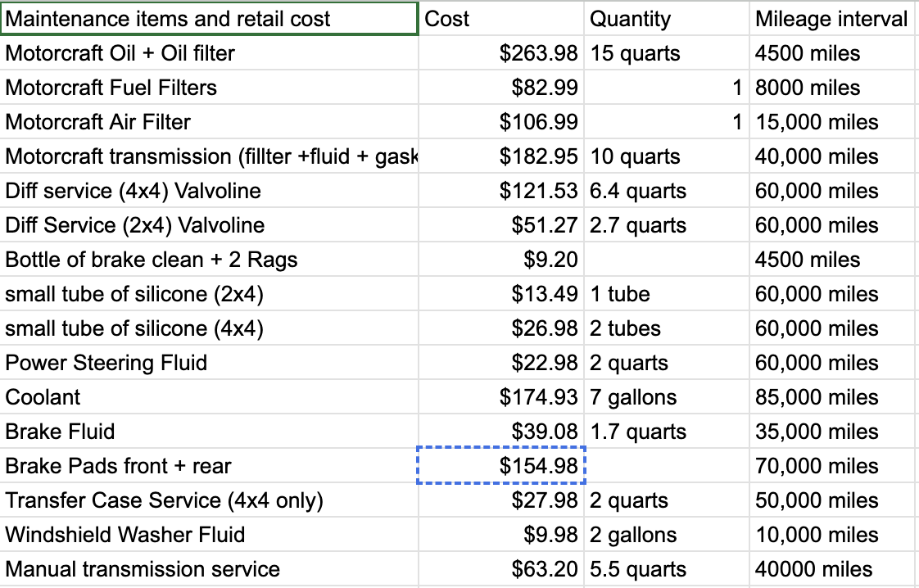Select the 15,000 miles interval cell
This screenshot has width=919, height=588.
[834, 122]
